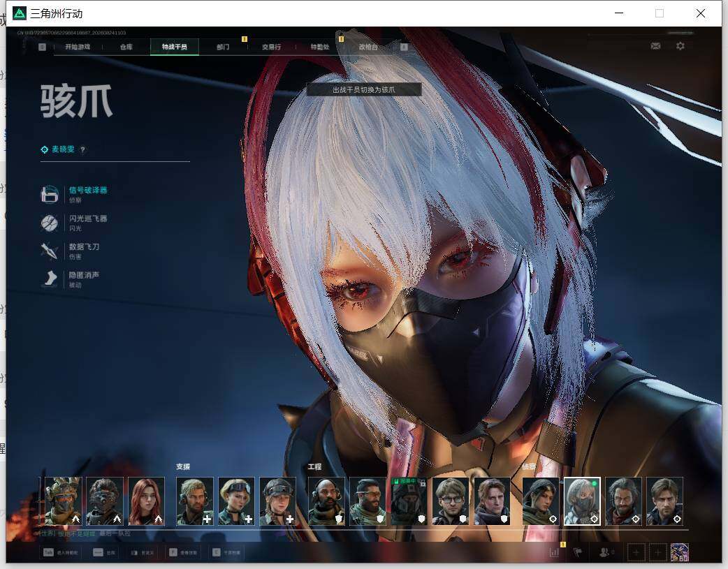Click the 工程 class label
The image size is (728, 569).
[x=314, y=466]
